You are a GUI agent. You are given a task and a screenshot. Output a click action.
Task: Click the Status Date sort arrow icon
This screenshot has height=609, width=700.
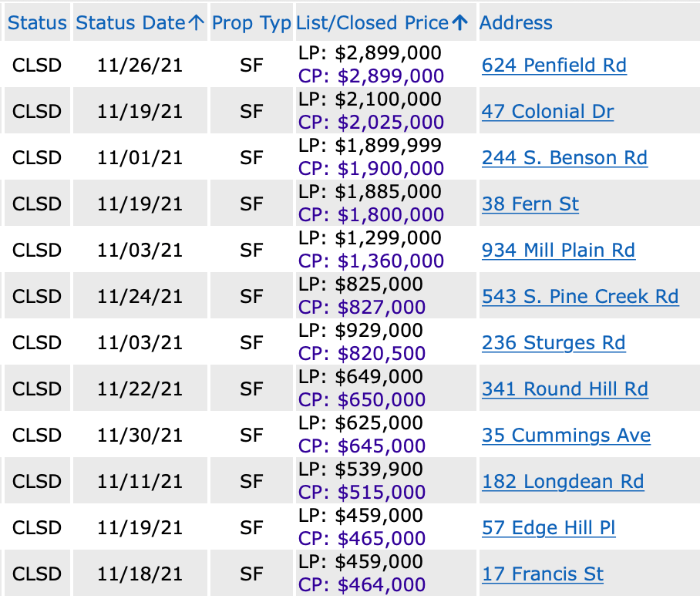197,23
